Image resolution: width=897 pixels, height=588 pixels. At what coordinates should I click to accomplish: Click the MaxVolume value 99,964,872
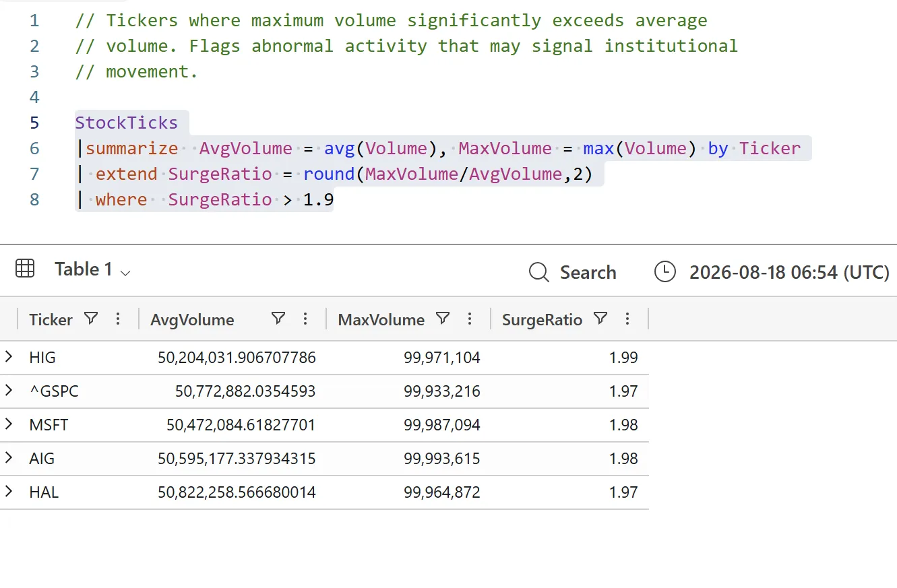442,492
